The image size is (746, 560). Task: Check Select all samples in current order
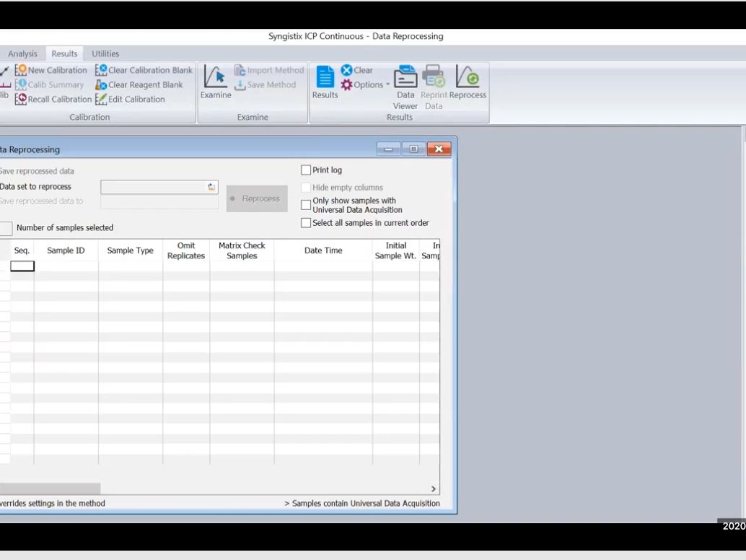306,223
